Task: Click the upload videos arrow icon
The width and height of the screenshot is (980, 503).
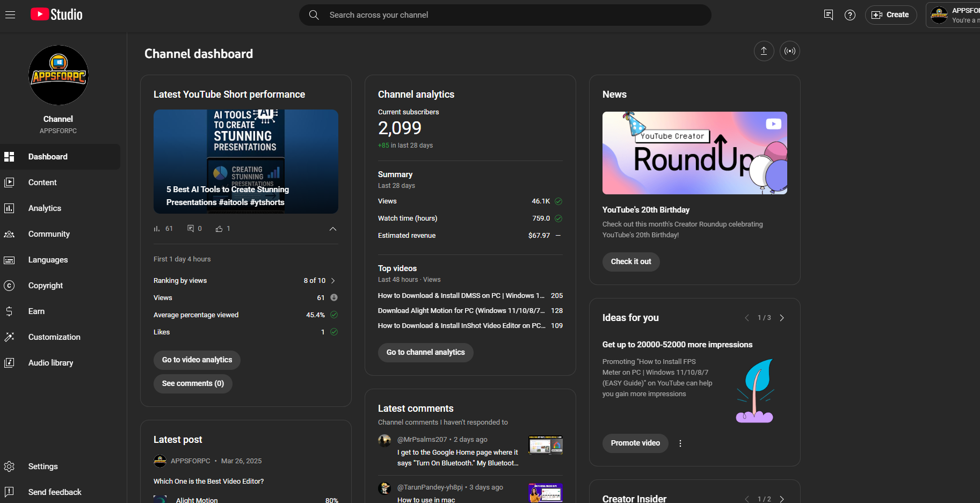Action: 764,51
